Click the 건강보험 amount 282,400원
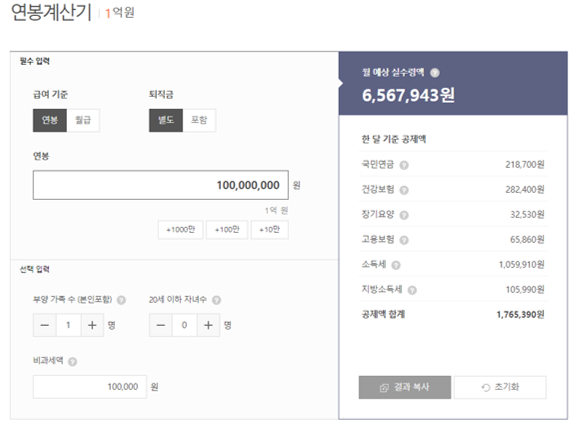Image resolution: width=577 pixels, height=427 pixels. click(x=525, y=190)
